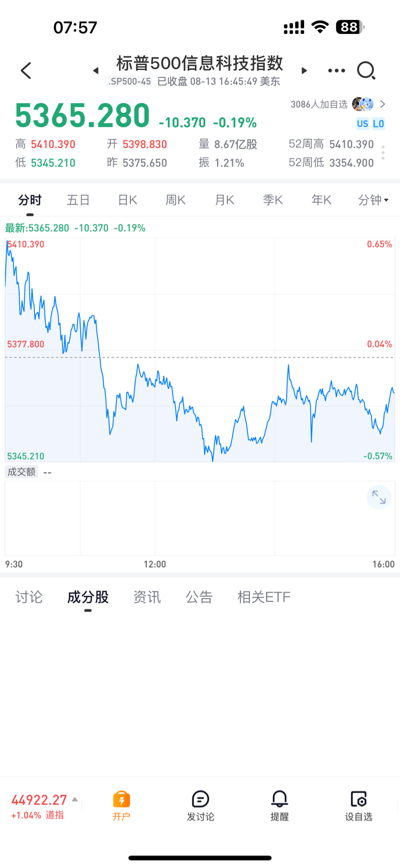Tap the 发讨论 post discussion icon
The image size is (400, 868).
[x=201, y=805]
